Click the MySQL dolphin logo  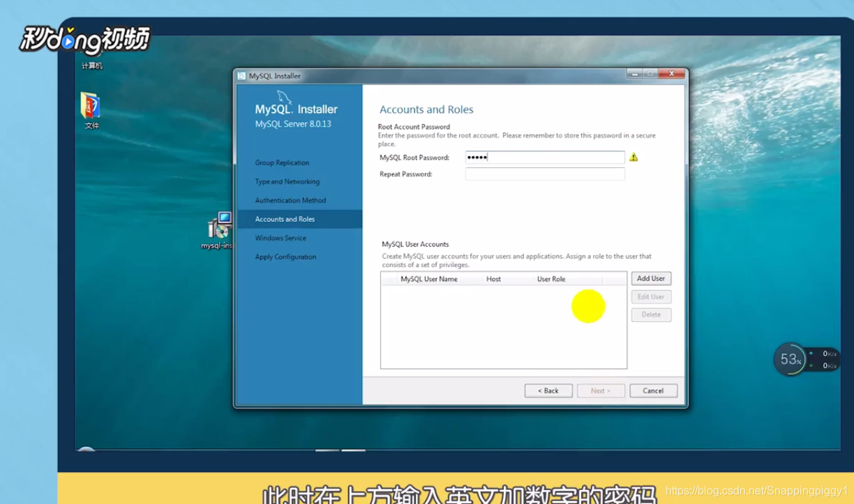[284, 97]
